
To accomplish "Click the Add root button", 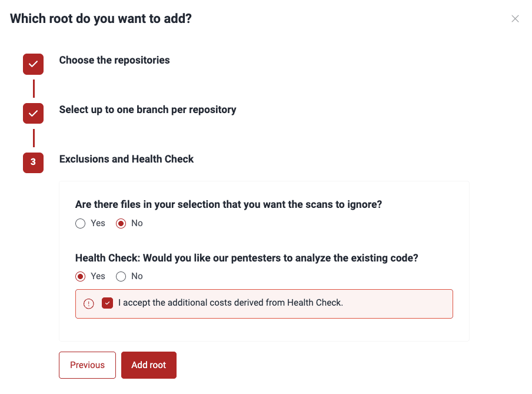I will pos(149,365).
